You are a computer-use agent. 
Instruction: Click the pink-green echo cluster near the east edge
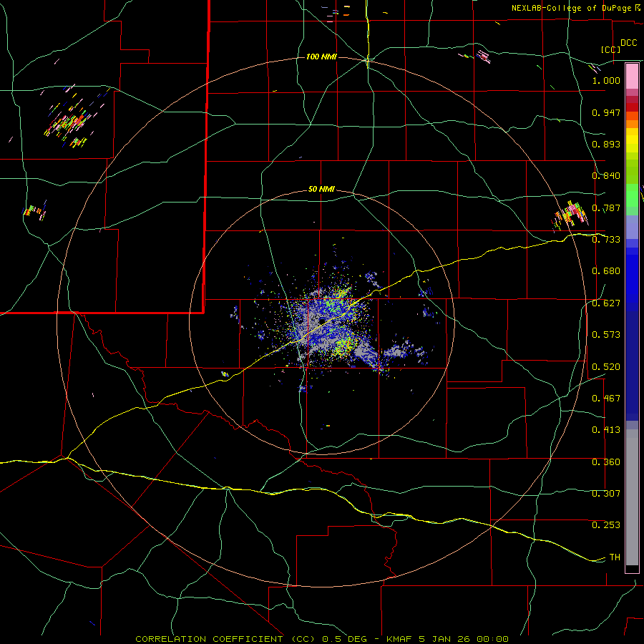pos(571,213)
